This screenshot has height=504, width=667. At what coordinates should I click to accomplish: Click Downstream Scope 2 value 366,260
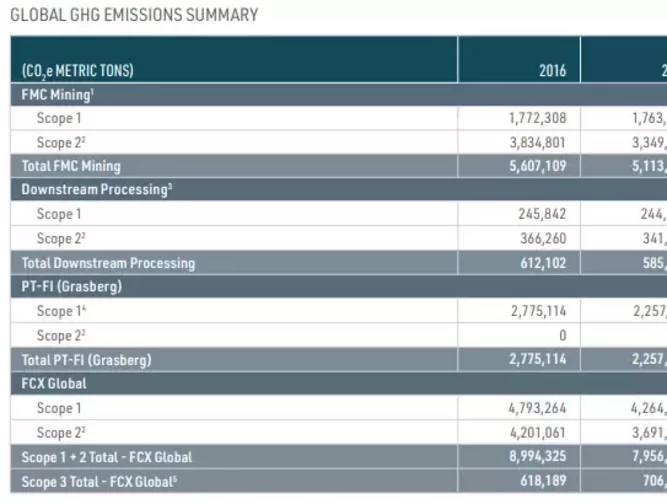click(x=543, y=239)
